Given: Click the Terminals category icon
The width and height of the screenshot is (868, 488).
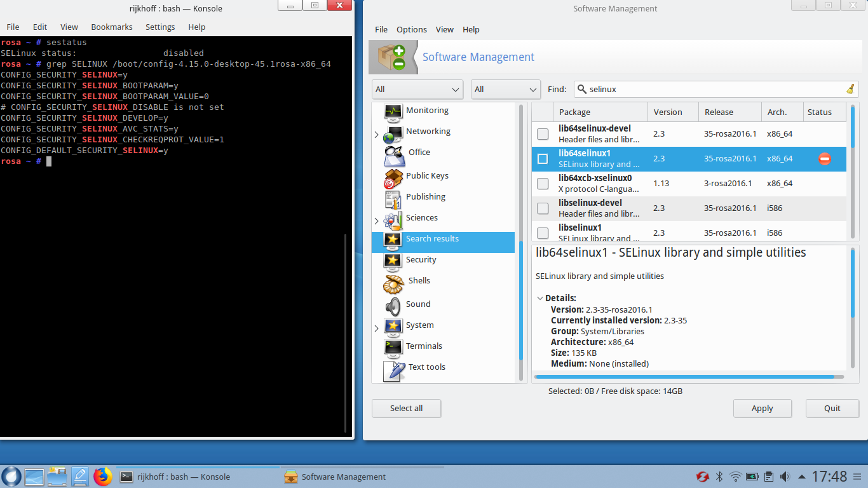Looking at the screenshot, I should coord(393,348).
